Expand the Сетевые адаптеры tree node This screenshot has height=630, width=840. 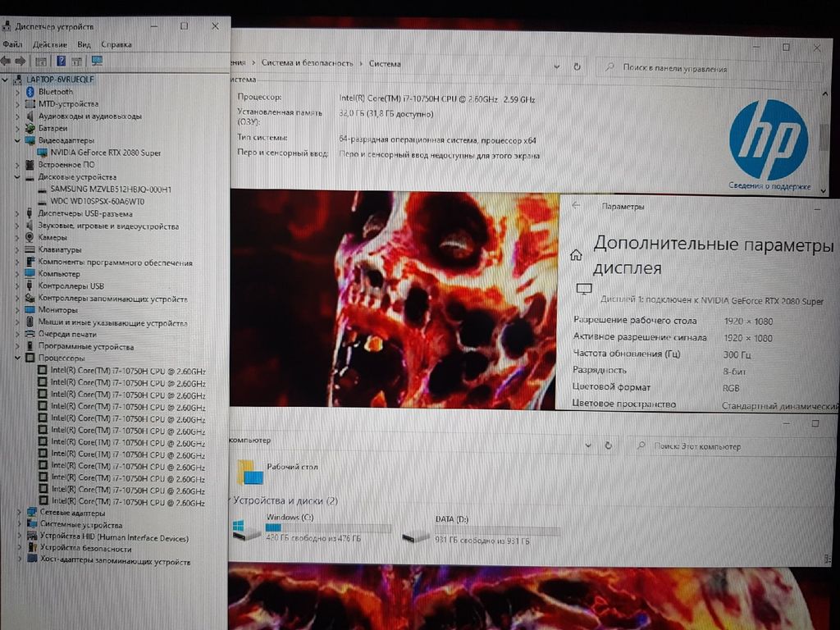20,513
